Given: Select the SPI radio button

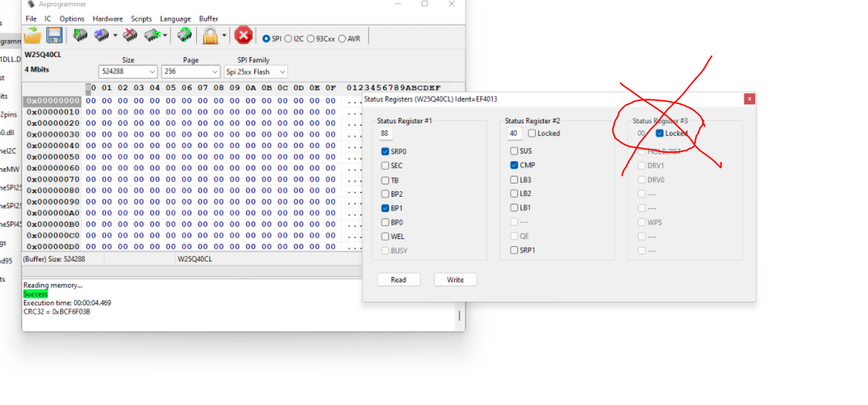Looking at the screenshot, I should (x=266, y=39).
